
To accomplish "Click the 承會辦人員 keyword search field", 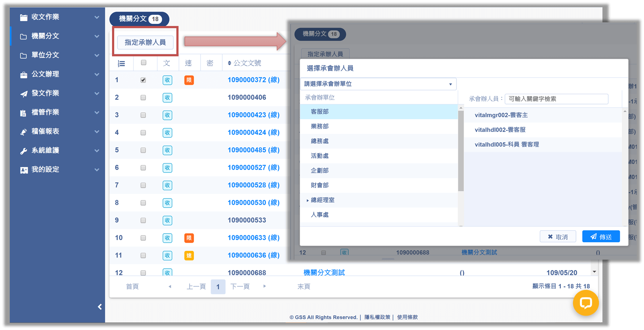I will click(556, 99).
